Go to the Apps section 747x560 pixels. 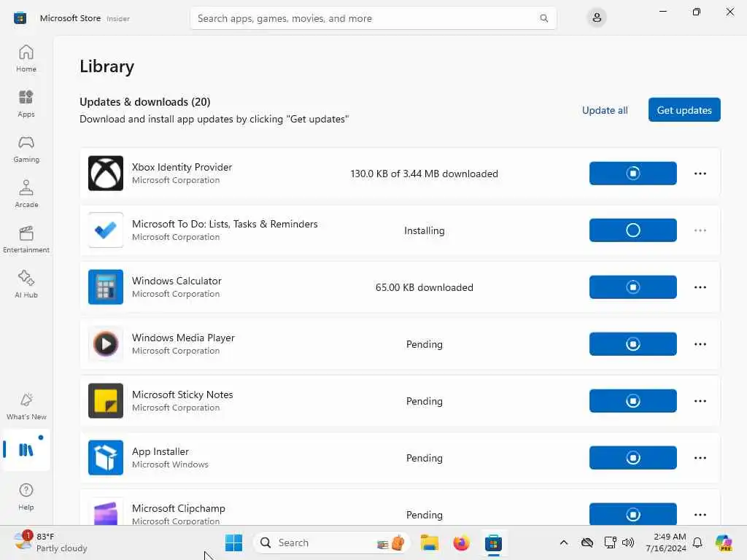(x=26, y=104)
